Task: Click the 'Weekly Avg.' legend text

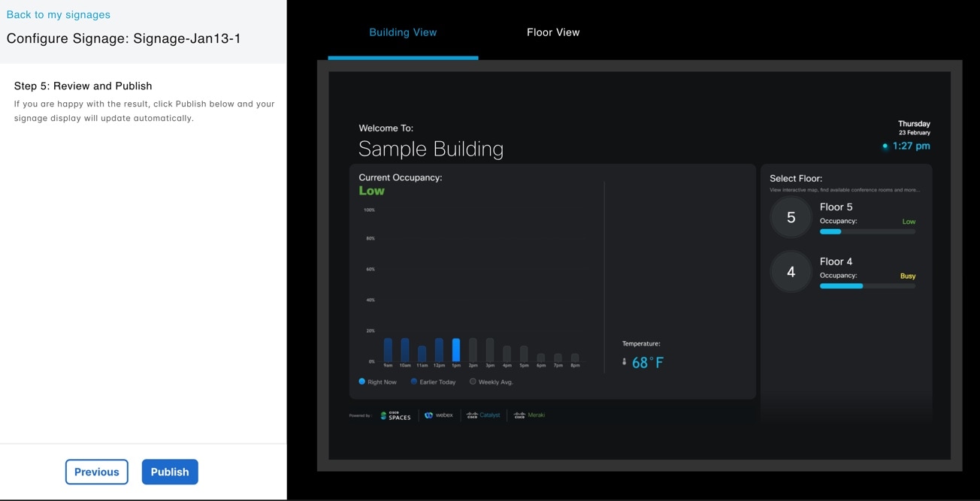Action: pos(496,382)
